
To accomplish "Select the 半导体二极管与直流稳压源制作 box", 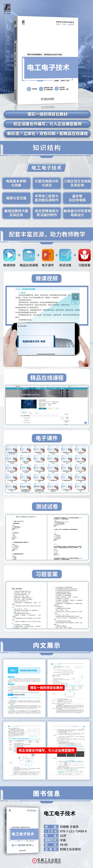I will (47, 198).
